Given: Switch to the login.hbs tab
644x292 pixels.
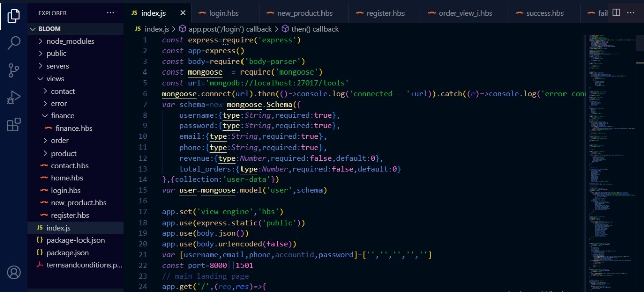Looking at the screenshot, I should pos(223,13).
